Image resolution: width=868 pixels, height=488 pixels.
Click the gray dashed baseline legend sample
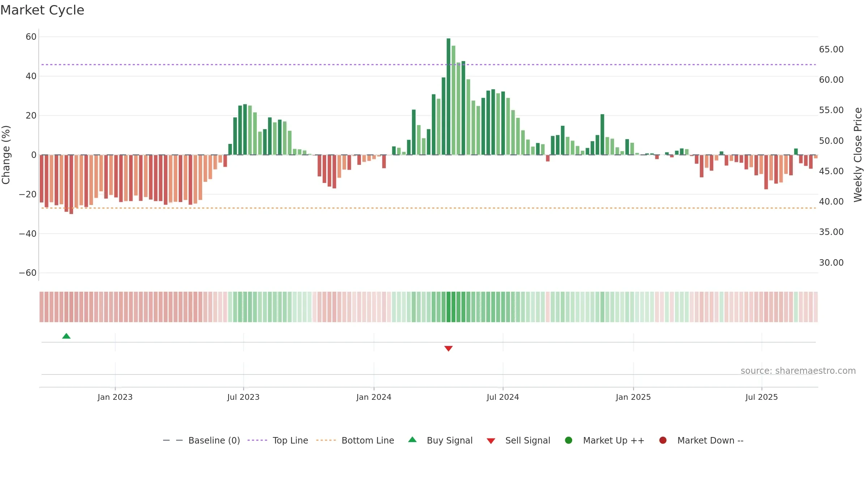coord(173,440)
